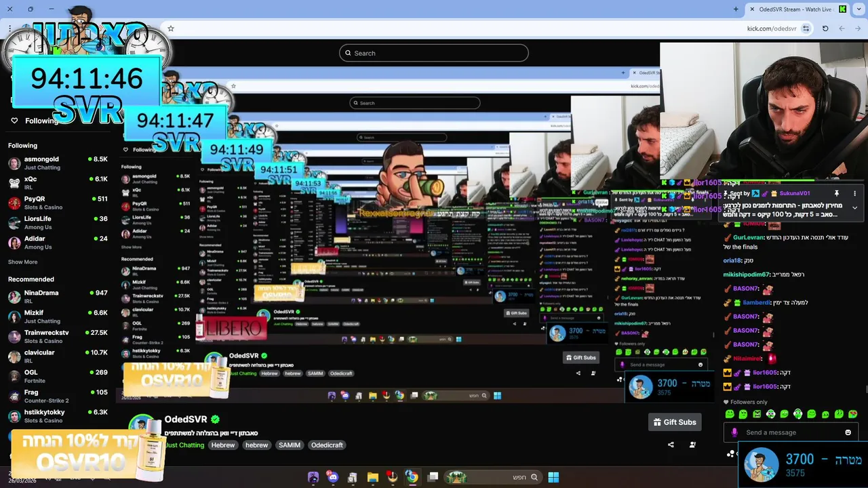This screenshot has height=488, width=868.
Task: Open mikishipodim67 username in chat
Action: point(746,274)
